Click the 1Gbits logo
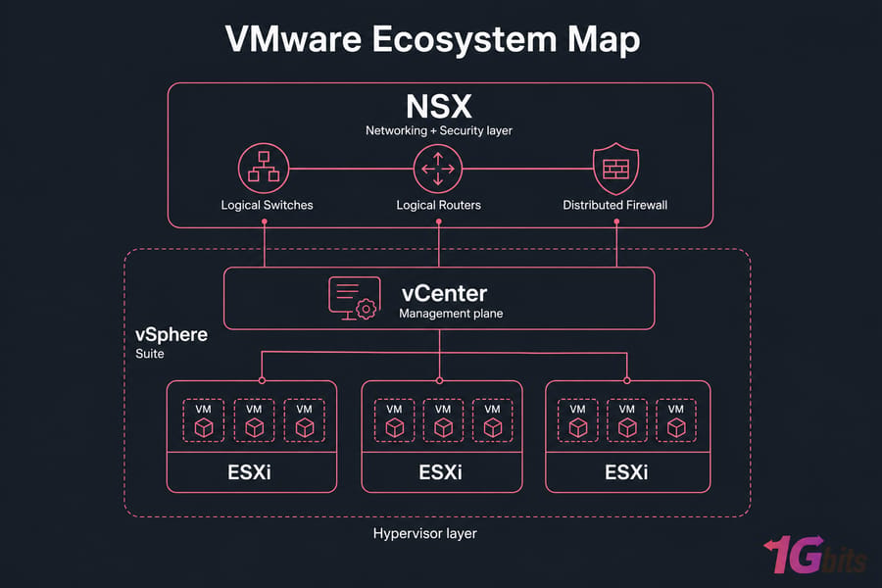The image size is (882, 588). click(x=815, y=555)
